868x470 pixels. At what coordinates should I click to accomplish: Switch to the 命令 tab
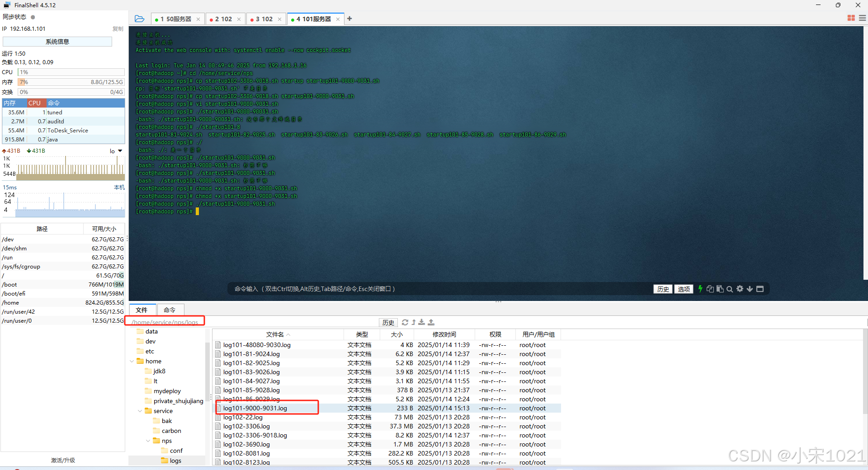pos(170,310)
